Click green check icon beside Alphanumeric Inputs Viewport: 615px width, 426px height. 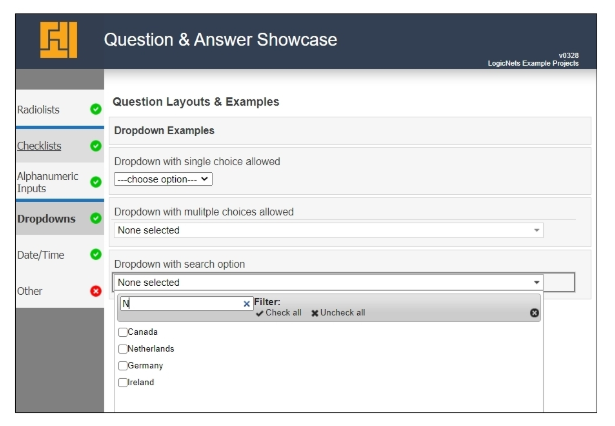(x=96, y=182)
